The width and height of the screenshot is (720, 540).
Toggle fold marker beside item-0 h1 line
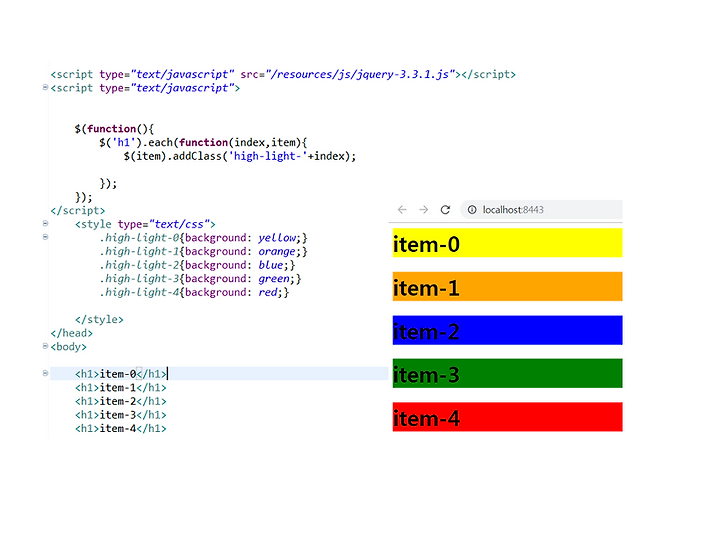pyautogui.click(x=45, y=373)
